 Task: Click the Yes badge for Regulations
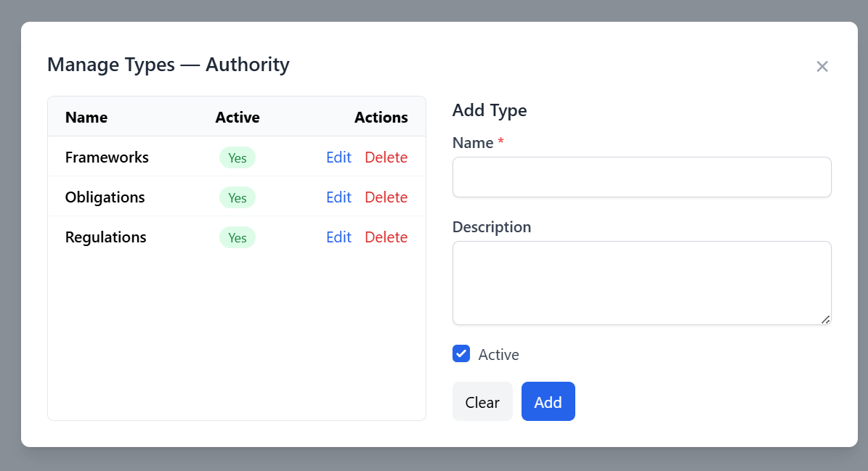coord(238,238)
